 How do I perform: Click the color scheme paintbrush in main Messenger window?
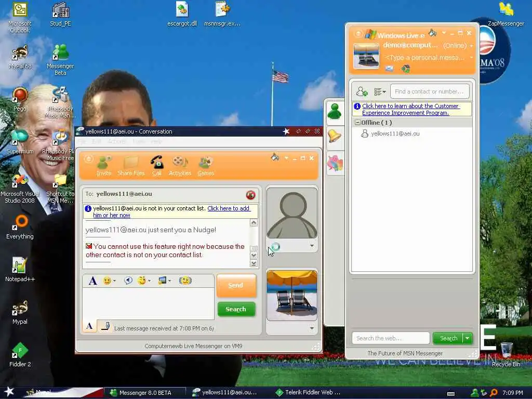pyautogui.click(x=432, y=33)
